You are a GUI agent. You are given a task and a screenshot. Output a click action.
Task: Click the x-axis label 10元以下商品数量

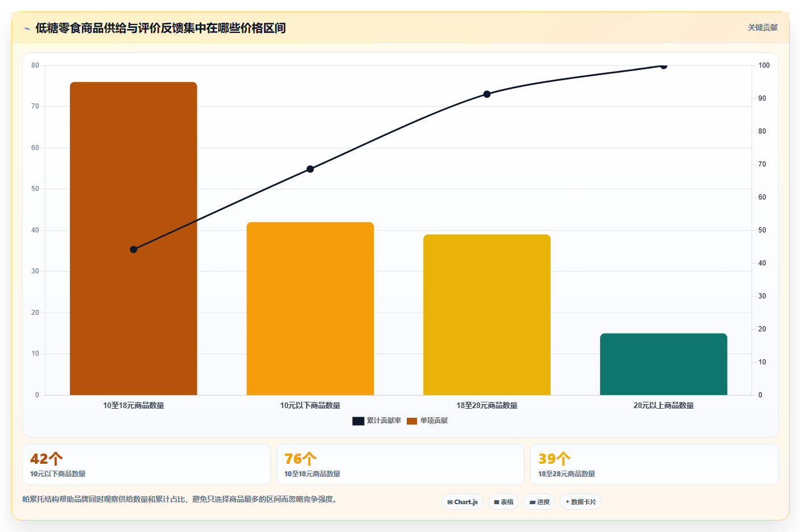(310, 406)
